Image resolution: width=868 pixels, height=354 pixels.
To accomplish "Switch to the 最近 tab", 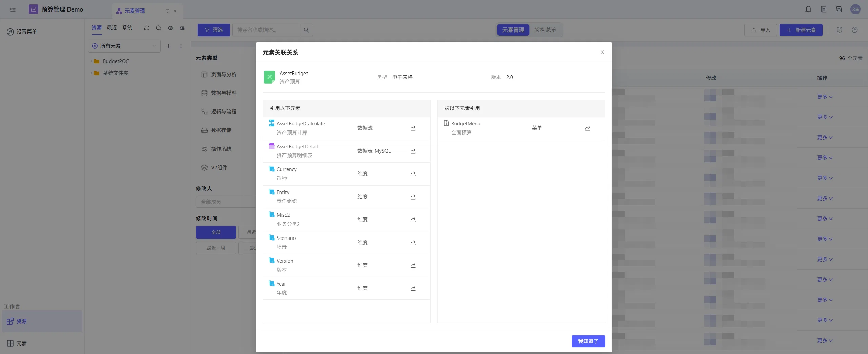I will [112, 28].
